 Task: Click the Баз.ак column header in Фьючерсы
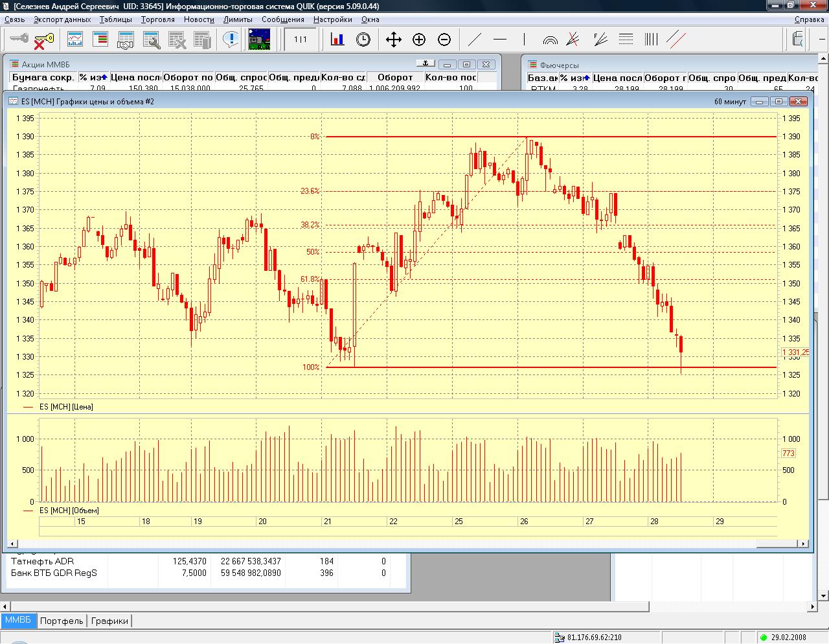pyautogui.click(x=543, y=77)
